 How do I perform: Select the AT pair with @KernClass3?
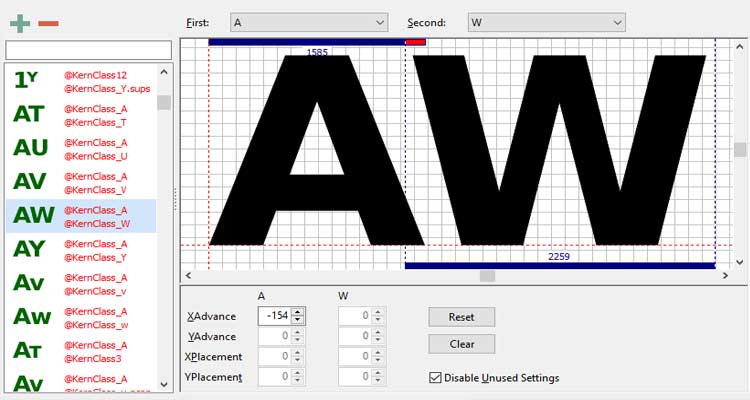(81, 351)
